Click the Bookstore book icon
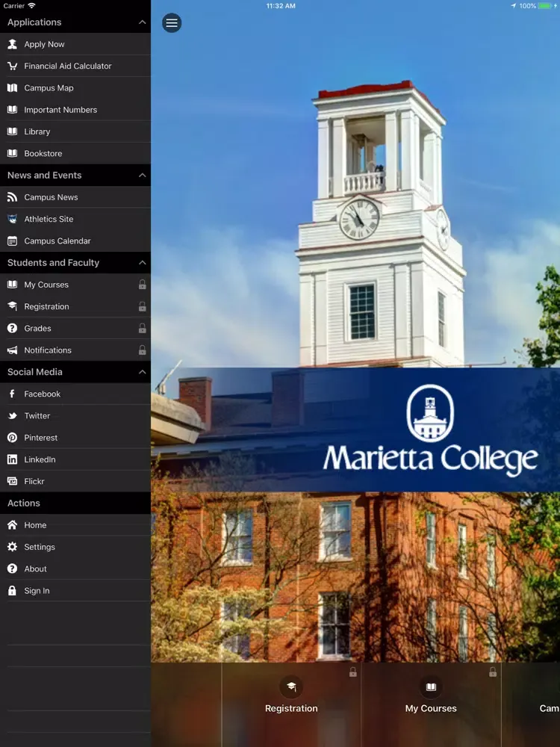 (13, 153)
